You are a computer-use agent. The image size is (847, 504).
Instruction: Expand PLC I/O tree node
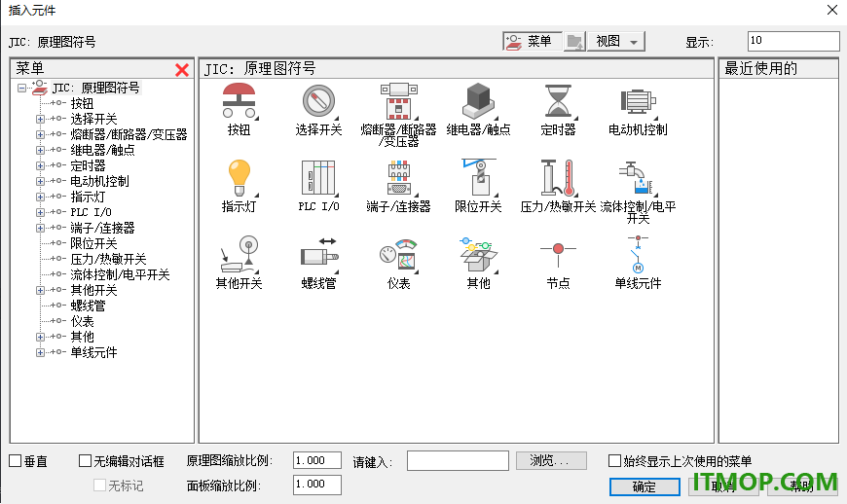pyautogui.click(x=40, y=213)
